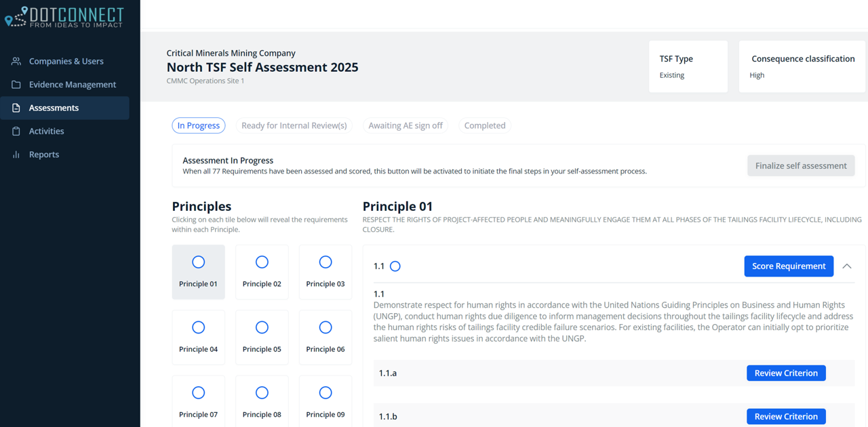Select the Principle 02 tile
The height and width of the screenshot is (427, 868).
(x=262, y=272)
